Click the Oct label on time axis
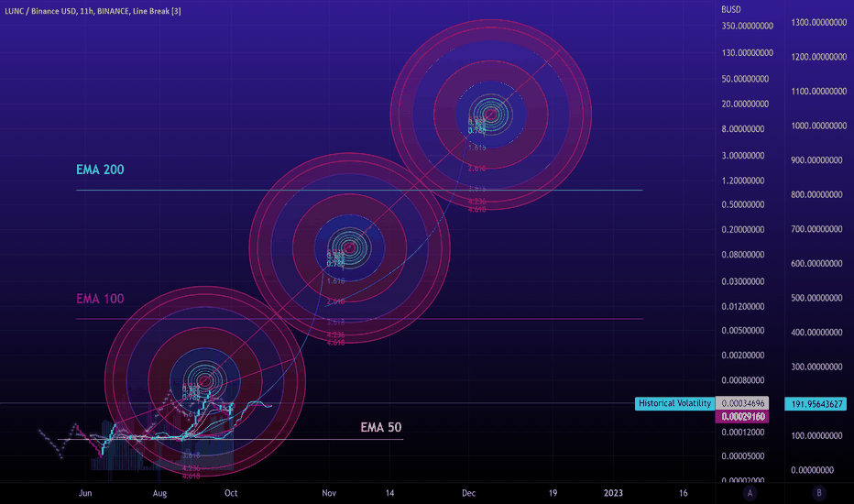 pyautogui.click(x=231, y=493)
